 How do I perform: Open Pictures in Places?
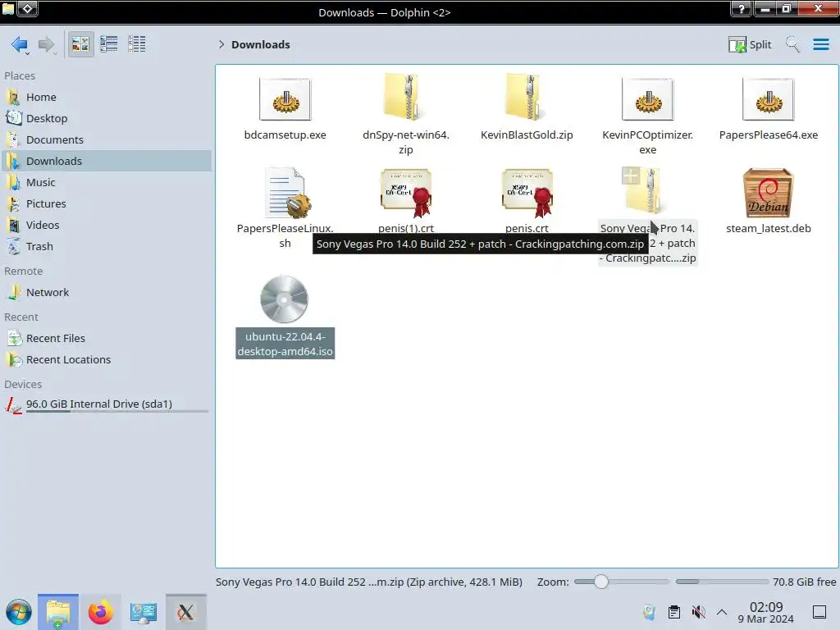(107, 204)
